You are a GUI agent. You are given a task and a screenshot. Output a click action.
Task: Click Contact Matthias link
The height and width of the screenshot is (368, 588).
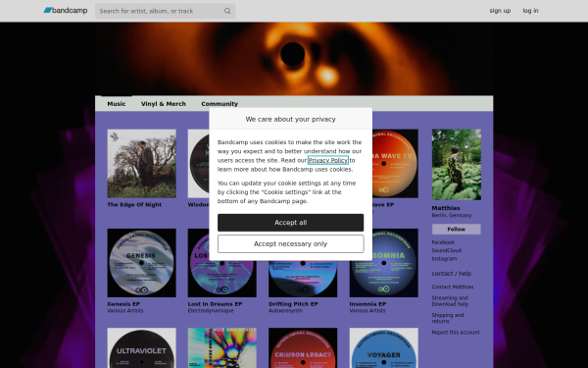click(x=452, y=287)
